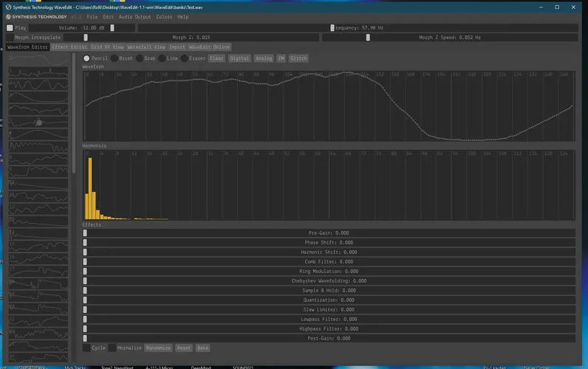Select the Pencil drawing tool
Image resolution: width=588 pixels, height=369 pixels.
pos(86,58)
